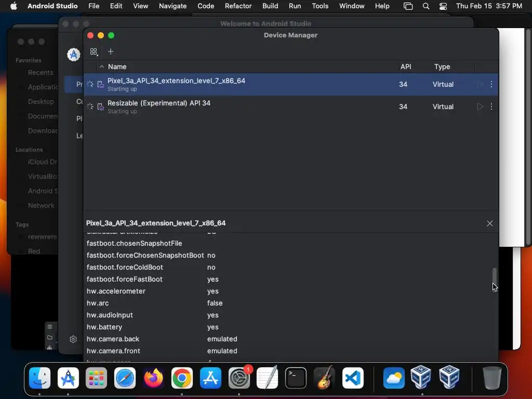Open the File menu
The image size is (532, 399).
tap(94, 6)
